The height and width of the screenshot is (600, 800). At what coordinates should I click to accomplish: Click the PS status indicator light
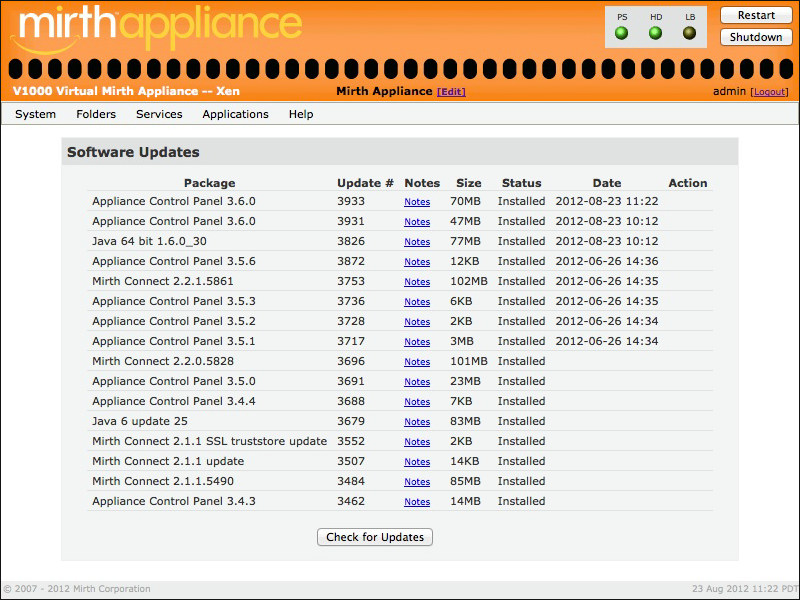tap(621, 34)
